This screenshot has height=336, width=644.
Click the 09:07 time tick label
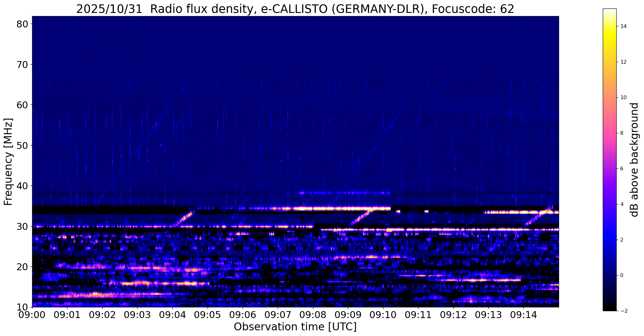(x=278, y=315)
